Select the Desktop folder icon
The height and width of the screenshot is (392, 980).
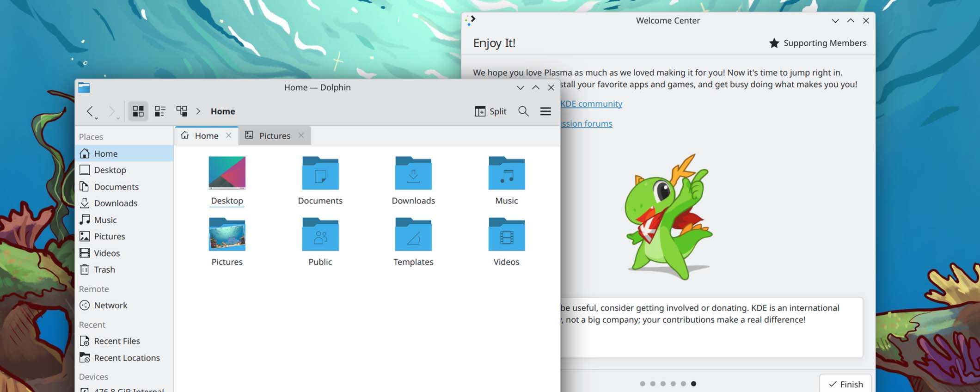pos(227,173)
